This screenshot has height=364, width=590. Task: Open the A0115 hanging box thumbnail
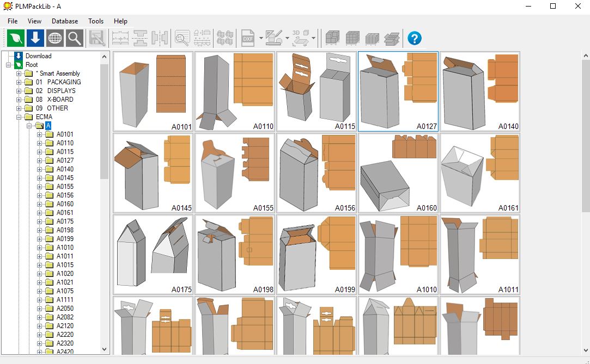pyautogui.click(x=316, y=91)
